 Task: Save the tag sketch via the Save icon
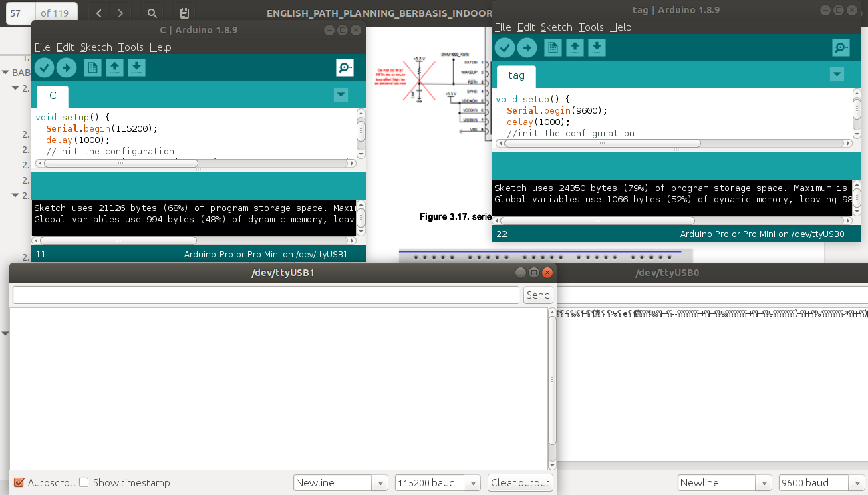[x=597, y=47]
